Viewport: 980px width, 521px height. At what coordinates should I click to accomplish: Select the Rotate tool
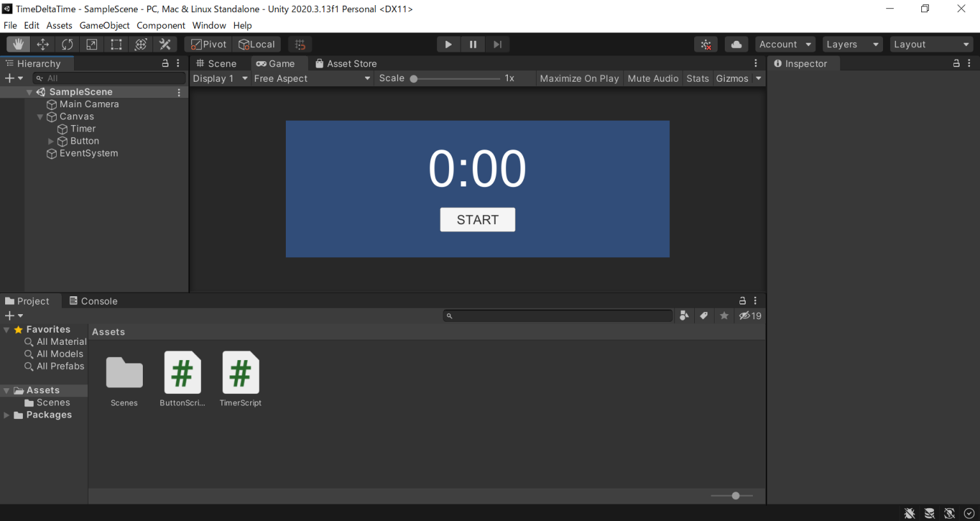[x=67, y=44]
